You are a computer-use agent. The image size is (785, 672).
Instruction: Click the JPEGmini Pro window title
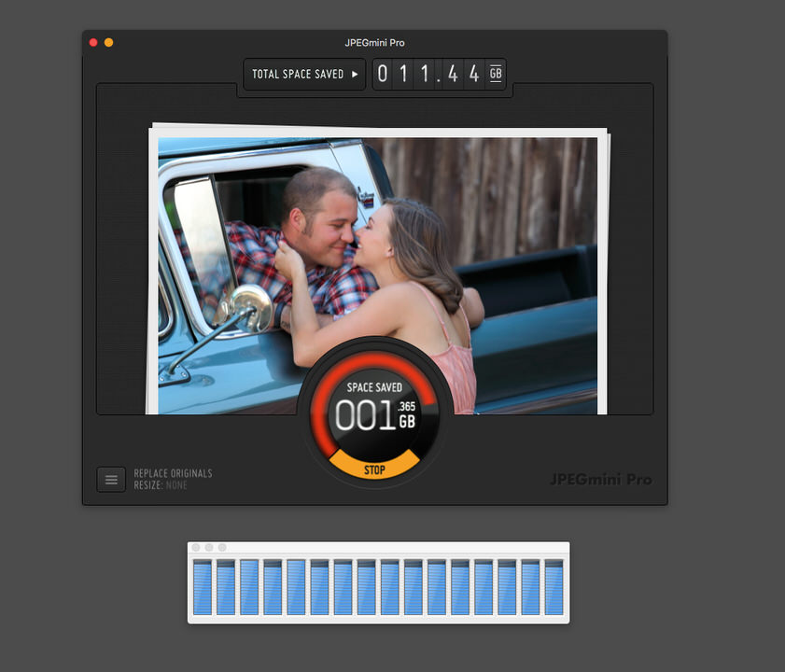click(x=374, y=43)
